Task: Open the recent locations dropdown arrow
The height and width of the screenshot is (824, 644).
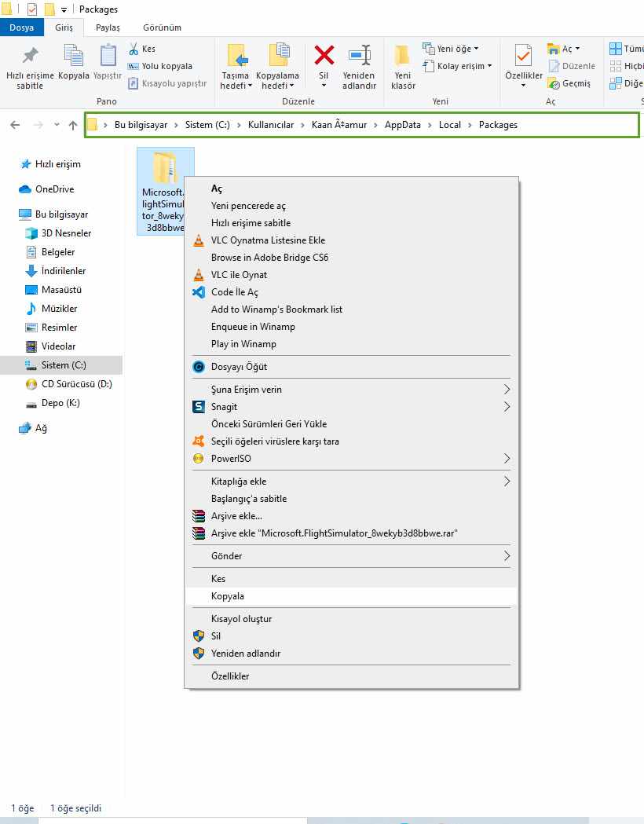Action: pyautogui.click(x=57, y=125)
